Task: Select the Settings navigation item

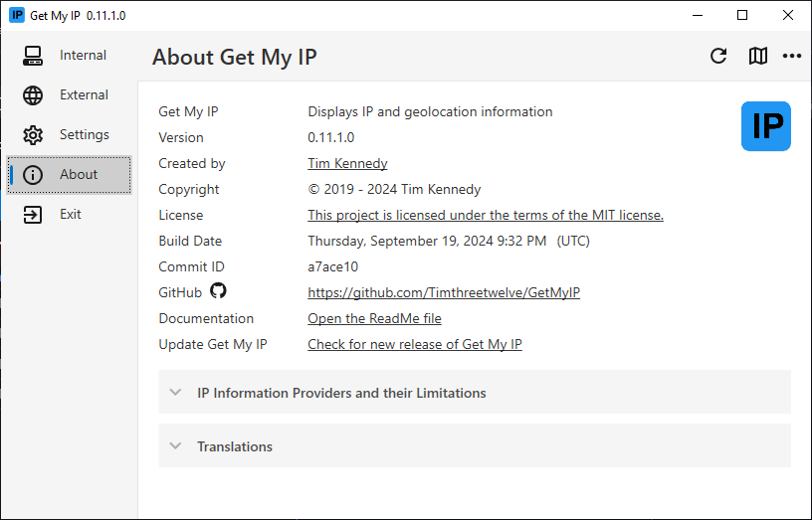Action: pyautogui.click(x=69, y=135)
